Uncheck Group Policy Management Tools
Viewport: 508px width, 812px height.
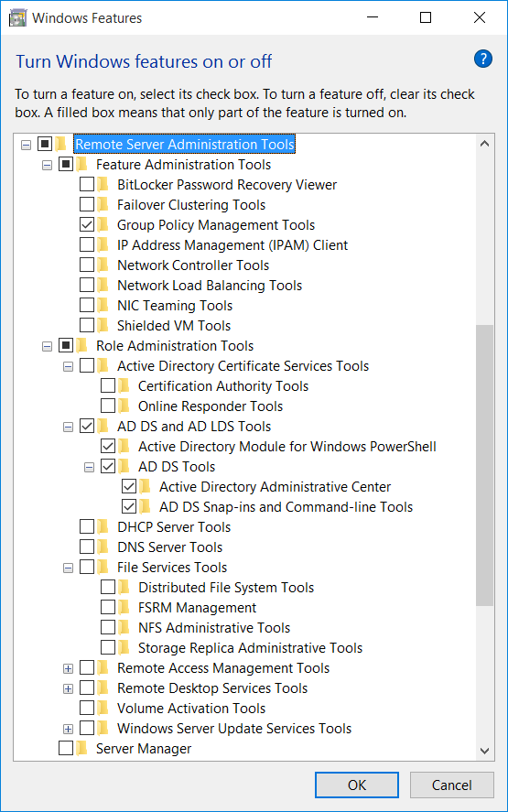87,225
